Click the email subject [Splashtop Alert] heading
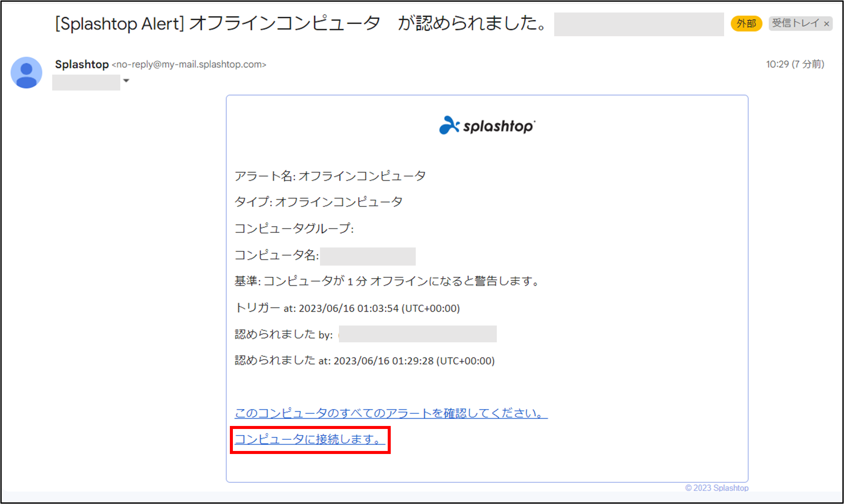The width and height of the screenshot is (844, 504). pos(301,24)
